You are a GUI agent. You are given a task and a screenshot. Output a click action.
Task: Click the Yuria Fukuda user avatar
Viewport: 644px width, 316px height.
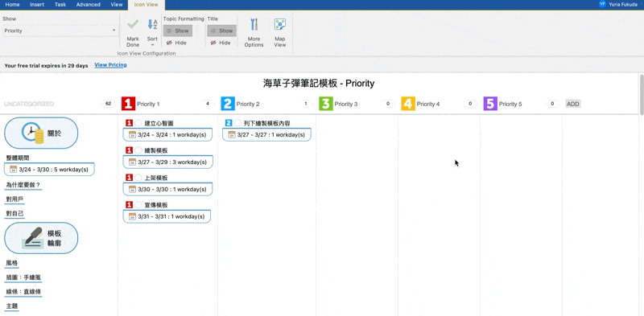[x=602, y=4]
